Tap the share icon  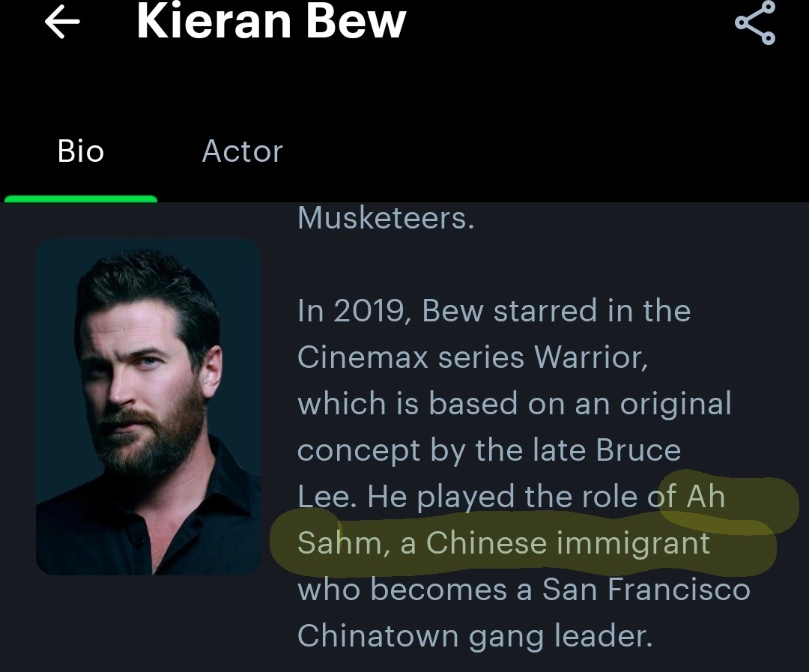point(755,23)
